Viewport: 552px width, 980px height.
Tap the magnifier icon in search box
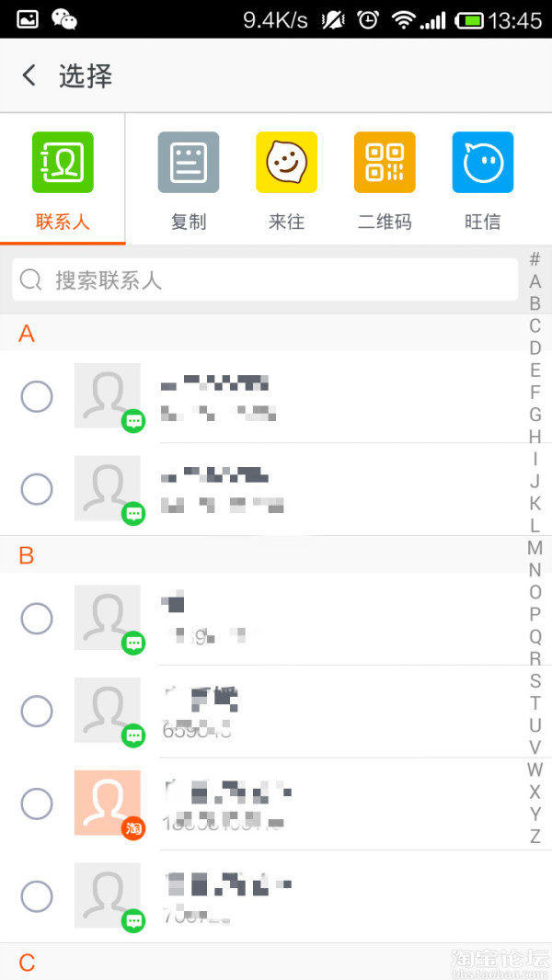pyautogui.click(x=31, y=280)
